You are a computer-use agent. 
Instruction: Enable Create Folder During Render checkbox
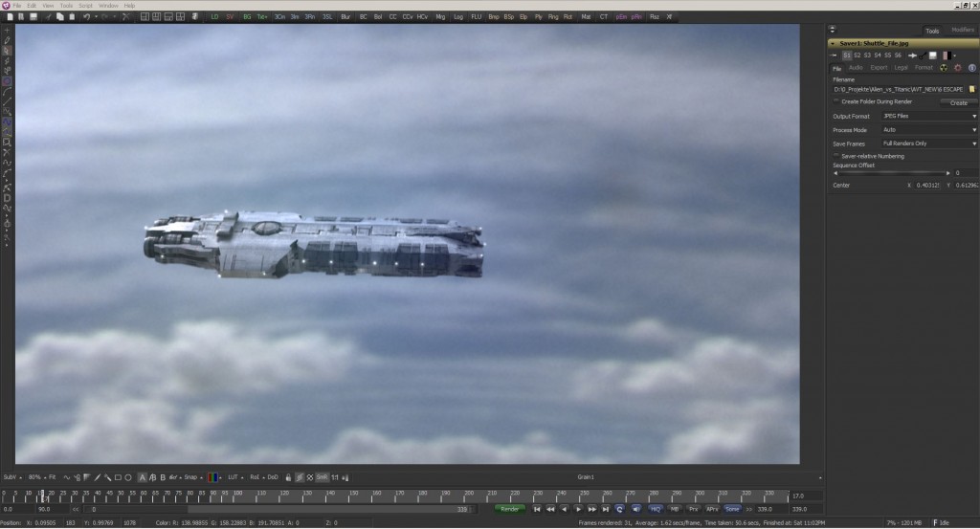(836, 101)
